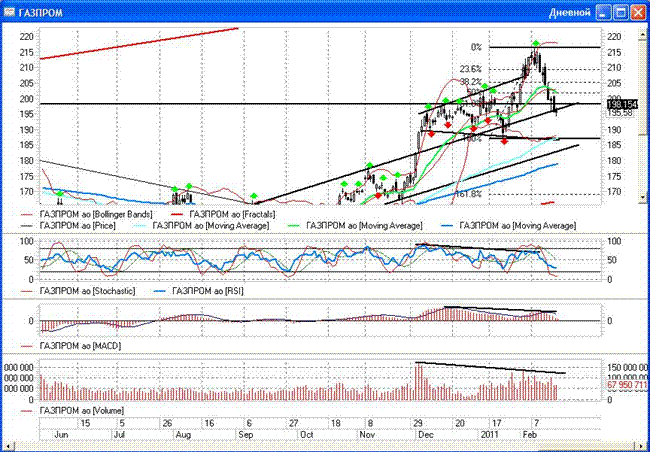Screen dimensions: 650x452
Task: Click the dark-blue Moving Average legend entry
Action: click(509, 226)
